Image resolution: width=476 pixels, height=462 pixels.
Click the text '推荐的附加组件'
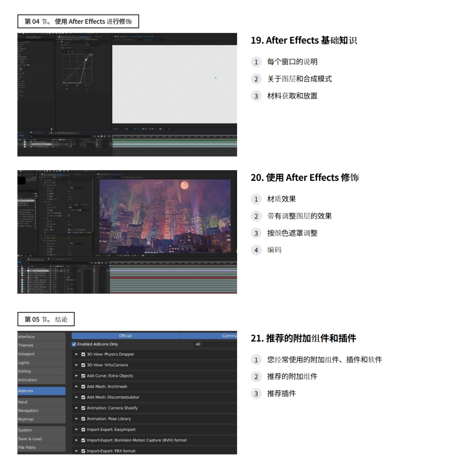(x=292, y=376)
